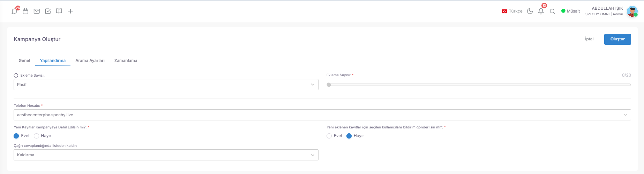The image size is (644, 174).
Task: Click the search magnifier icon
Action: click(552, 11)
